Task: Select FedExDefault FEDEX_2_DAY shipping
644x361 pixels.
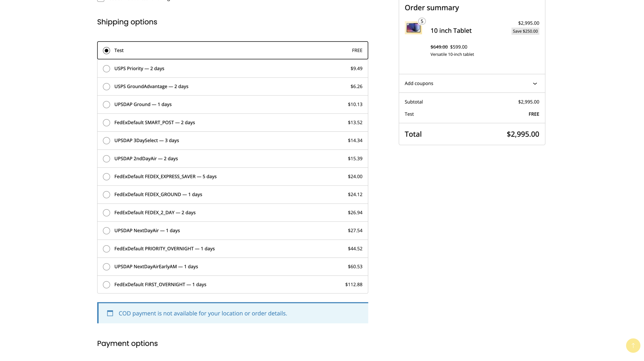Action: tap(106, 212)
